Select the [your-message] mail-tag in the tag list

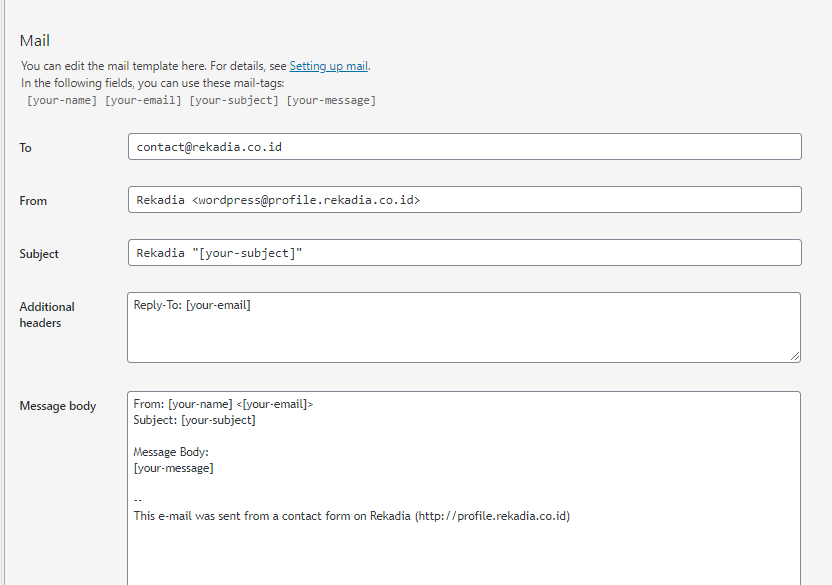tap(331, 100)
